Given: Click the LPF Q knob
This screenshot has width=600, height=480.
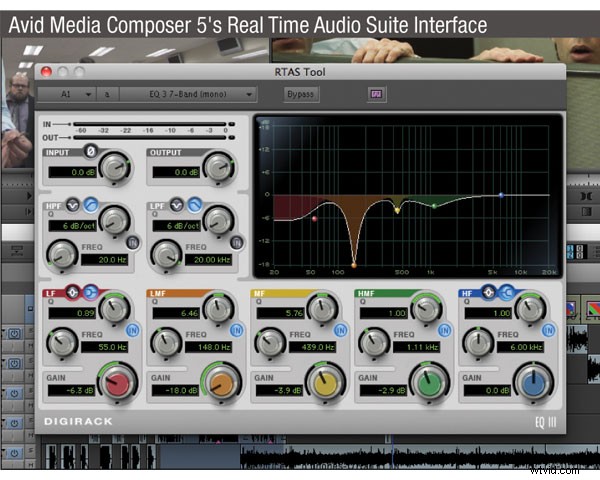Looking at the screenshot, I should 218,221.
